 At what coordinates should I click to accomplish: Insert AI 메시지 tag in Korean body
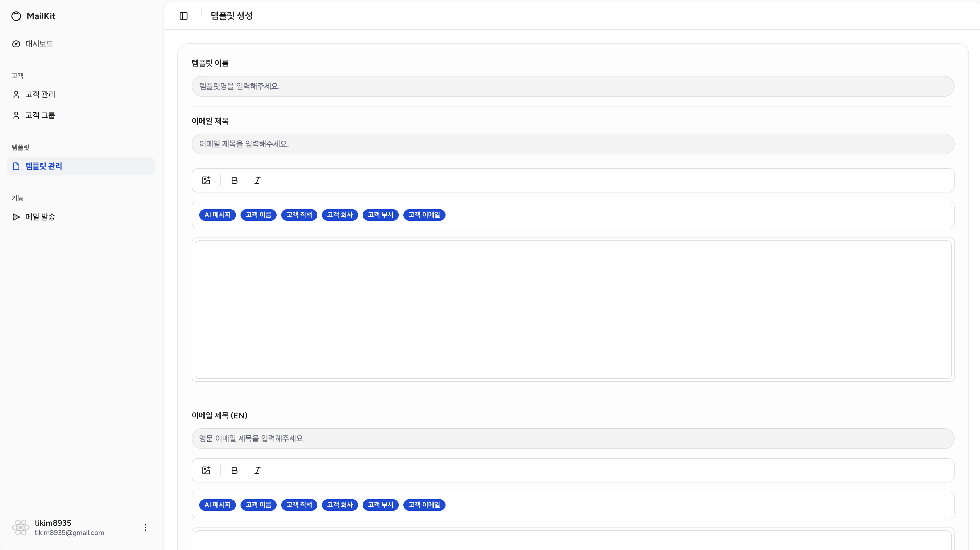(217, 215)
